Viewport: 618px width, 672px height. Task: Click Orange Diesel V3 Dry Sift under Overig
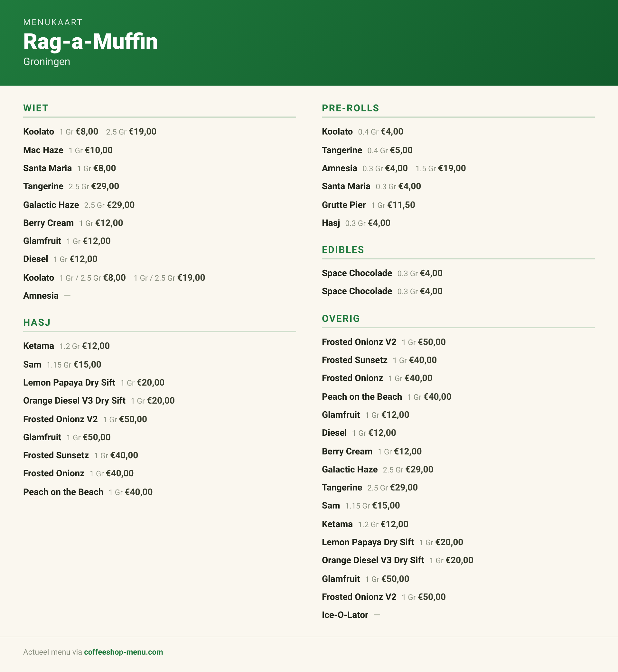coord(373,560)
